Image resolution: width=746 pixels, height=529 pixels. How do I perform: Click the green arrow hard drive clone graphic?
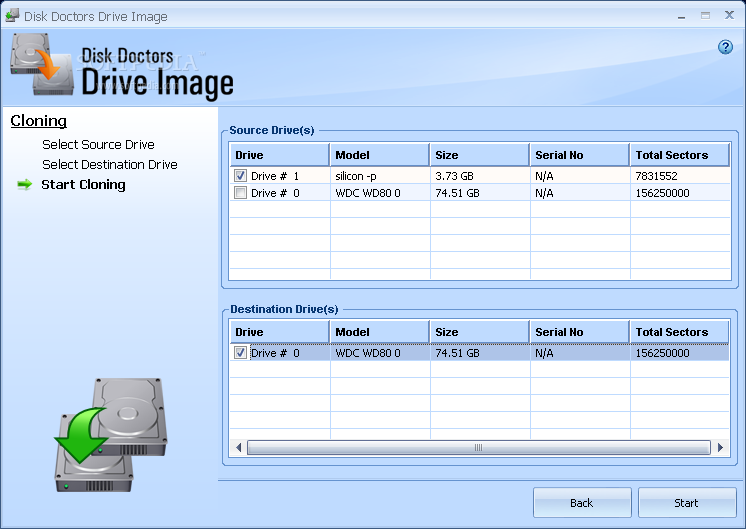(110, 435)
